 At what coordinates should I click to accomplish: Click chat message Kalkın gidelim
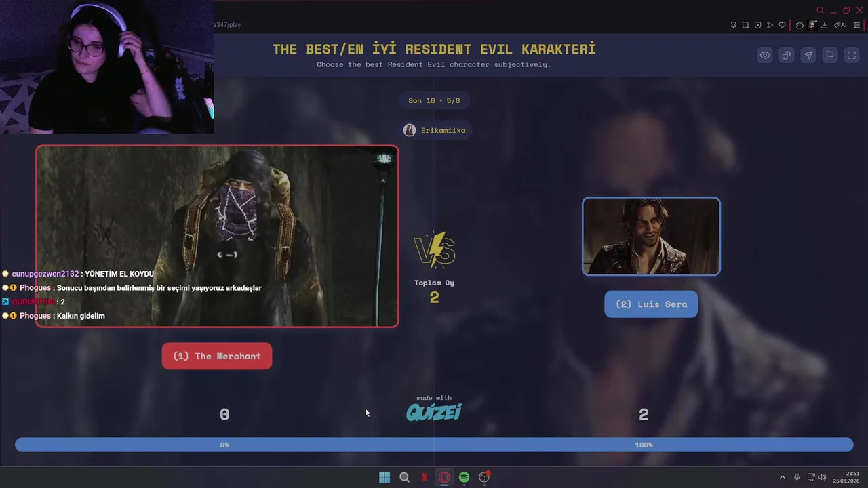[81, 316]
